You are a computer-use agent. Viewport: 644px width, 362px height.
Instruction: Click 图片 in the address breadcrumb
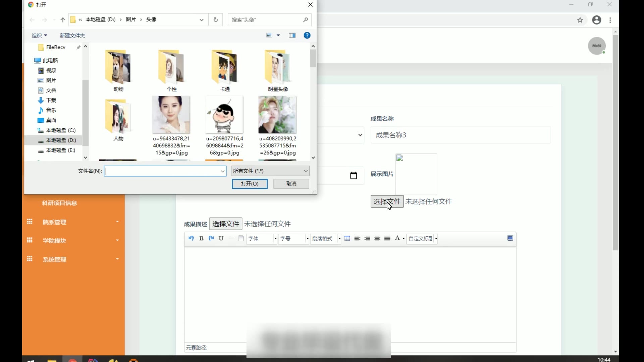click(131, 19)
